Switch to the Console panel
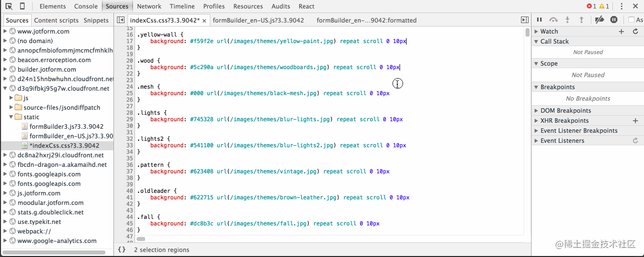This screenshot has width=644, height=257. click(x=86, y=7)
